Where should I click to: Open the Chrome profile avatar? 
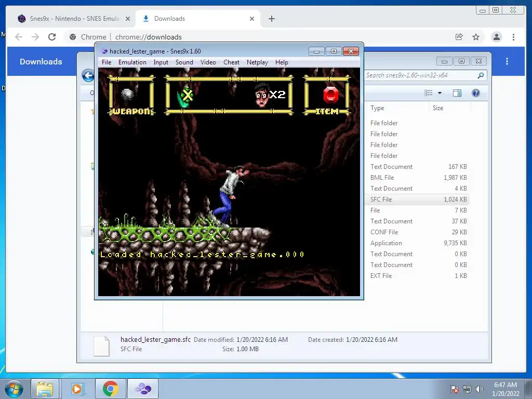click(496, 37)
